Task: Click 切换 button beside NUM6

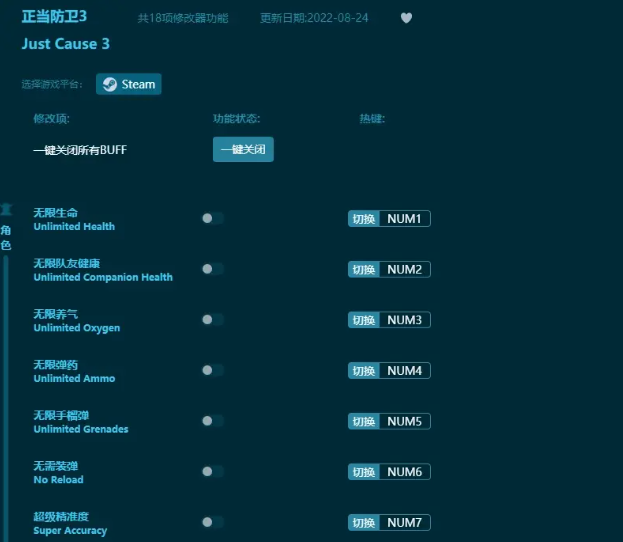Action: (364, 472)
